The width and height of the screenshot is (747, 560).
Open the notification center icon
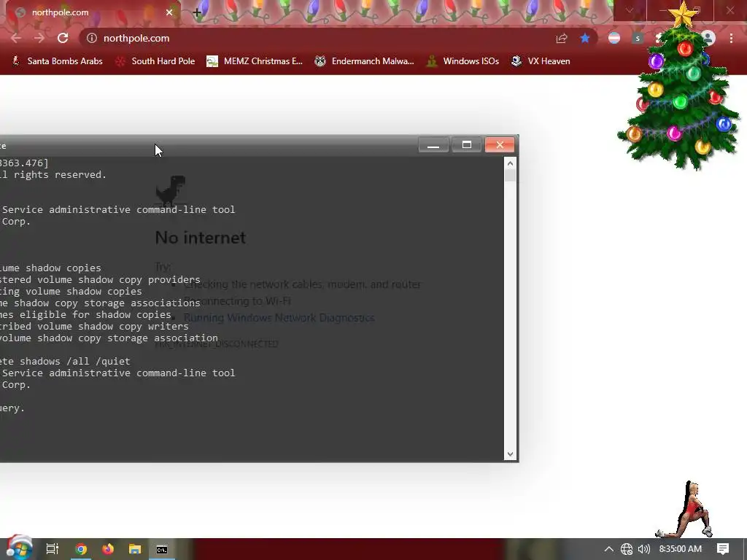723,549
